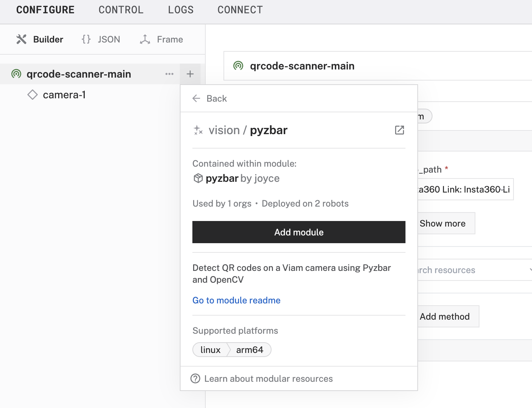This screenshot has height=408, width=532.
Task: Click the Frame axes icon
Action: (x=145, y=39)
